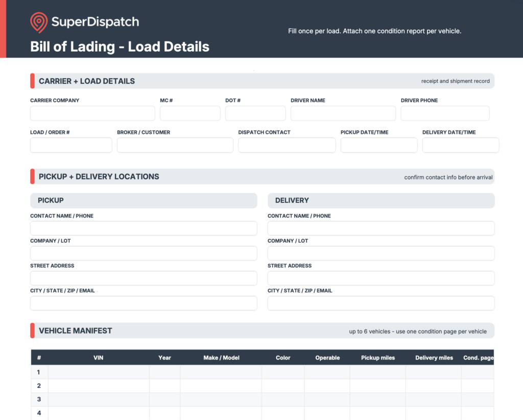Focus the Delivery Street Address field
Screen dimensions: 523x420
[x=381, y=278]
